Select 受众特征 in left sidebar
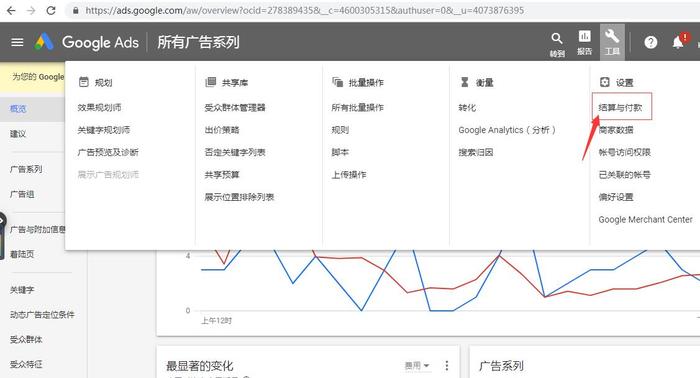This screenshot has height=378, width=700. [26, 364]
